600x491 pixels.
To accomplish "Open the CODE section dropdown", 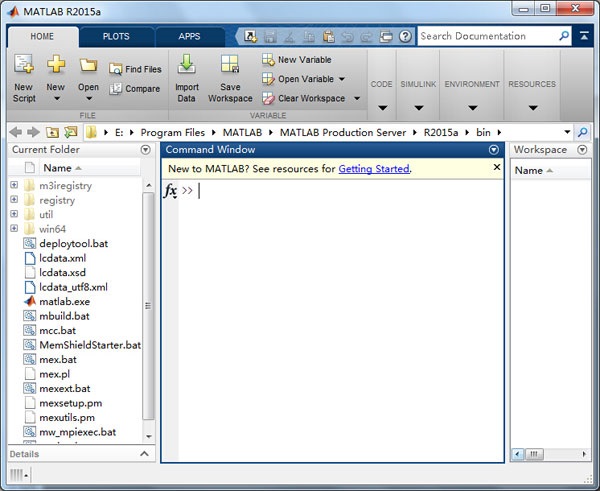I will coord(382,108).
